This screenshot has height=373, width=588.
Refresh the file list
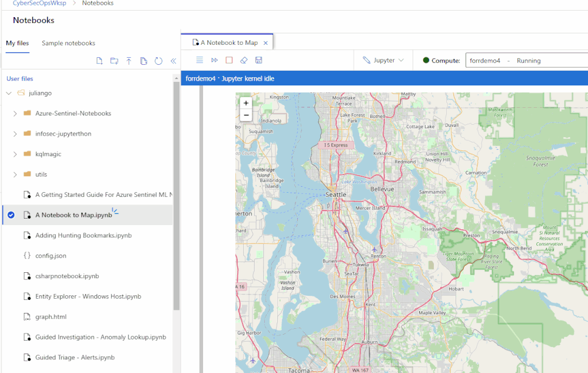click(x=158, y=61)
